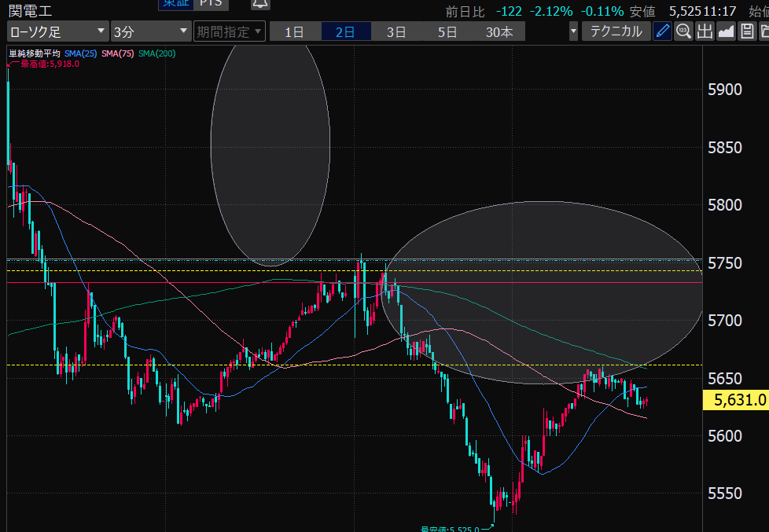
Task: Click the candlestick pattern icon
Action: click(x=705, y=31)
